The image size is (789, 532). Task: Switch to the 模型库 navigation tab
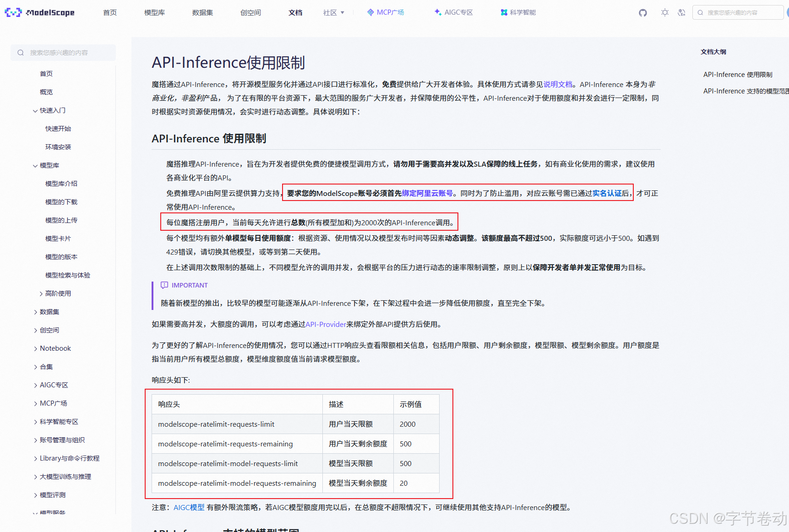(x=154, y=12)
